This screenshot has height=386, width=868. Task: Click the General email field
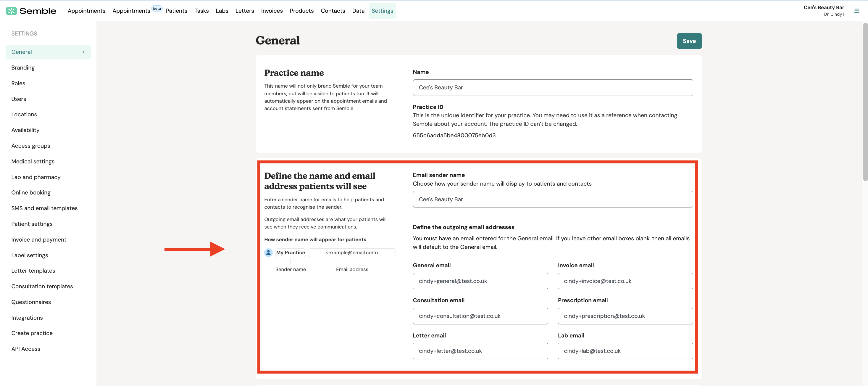tap(480, 281)
